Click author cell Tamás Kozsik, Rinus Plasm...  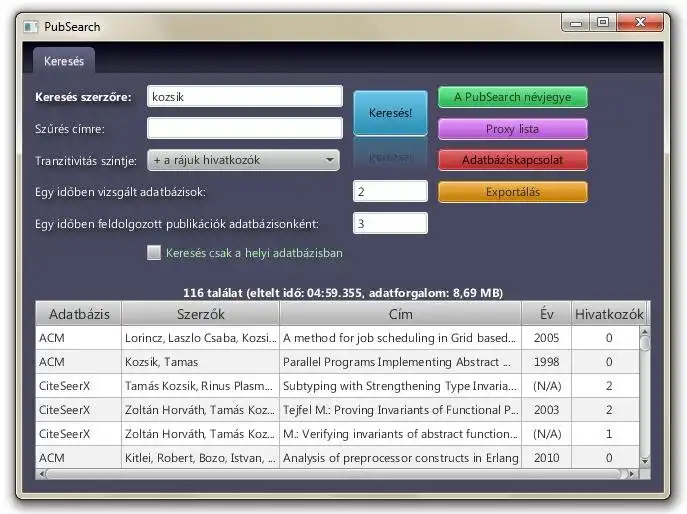[x=201, y=386]
